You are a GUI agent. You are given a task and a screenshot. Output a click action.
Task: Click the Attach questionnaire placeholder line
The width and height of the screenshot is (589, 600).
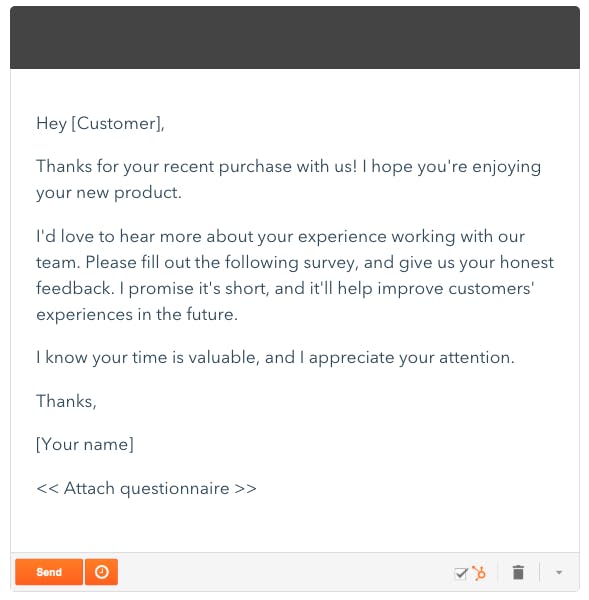pyautogui.click(x=146, y=489)
